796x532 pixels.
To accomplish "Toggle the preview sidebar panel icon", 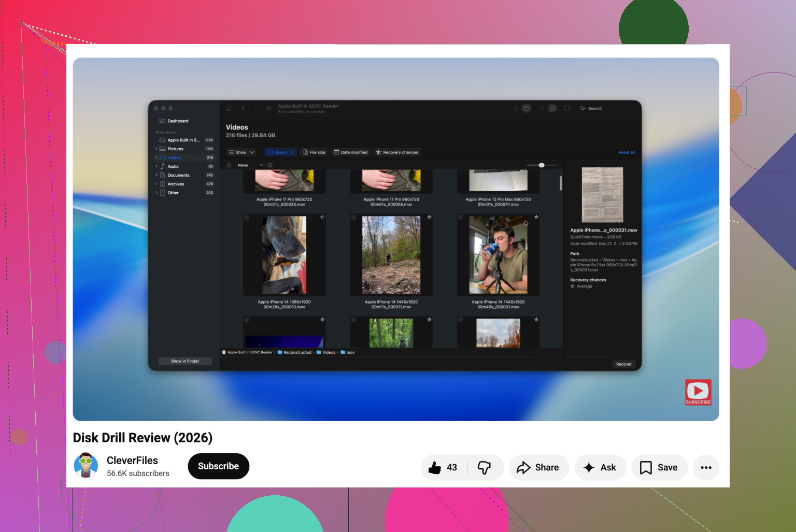I will click(567, 108).
